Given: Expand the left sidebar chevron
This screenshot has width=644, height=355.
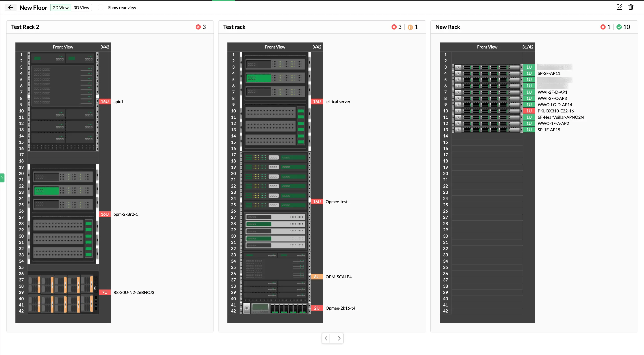Looking at the screenshot, I should (2, 178).
